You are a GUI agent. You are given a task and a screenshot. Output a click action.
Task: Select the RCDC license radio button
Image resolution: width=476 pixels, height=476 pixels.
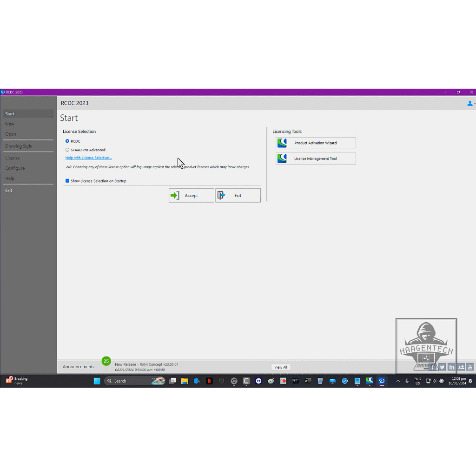67,141
